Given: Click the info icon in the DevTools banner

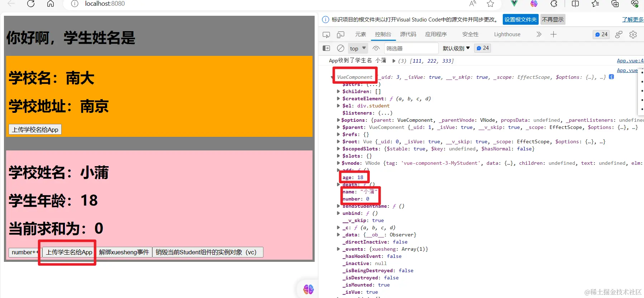Looking at the screenshot, I should [x=325, y=19].
